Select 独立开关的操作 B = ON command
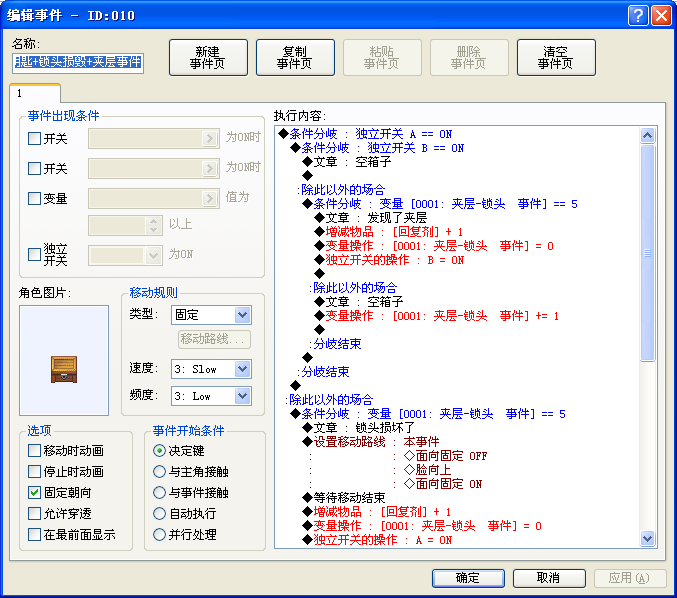This screenshot has width=677, height=598. [x=389, y=260]
